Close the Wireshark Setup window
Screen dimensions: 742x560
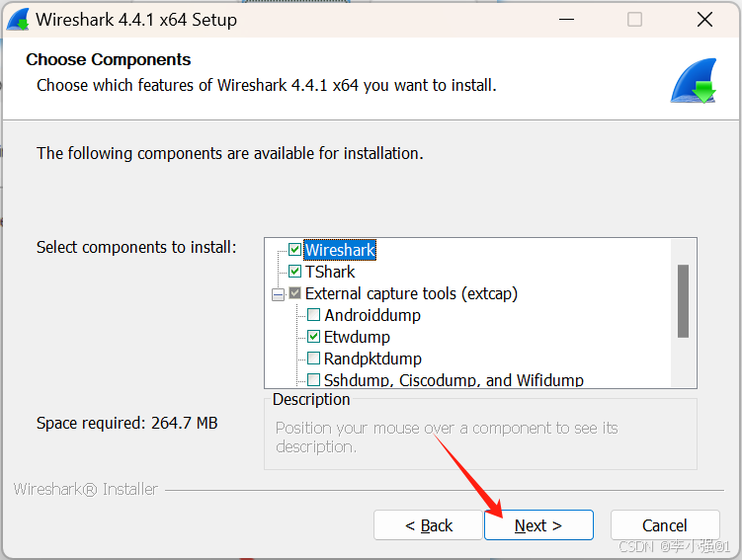pyautogui.click(x=705, y=20)
